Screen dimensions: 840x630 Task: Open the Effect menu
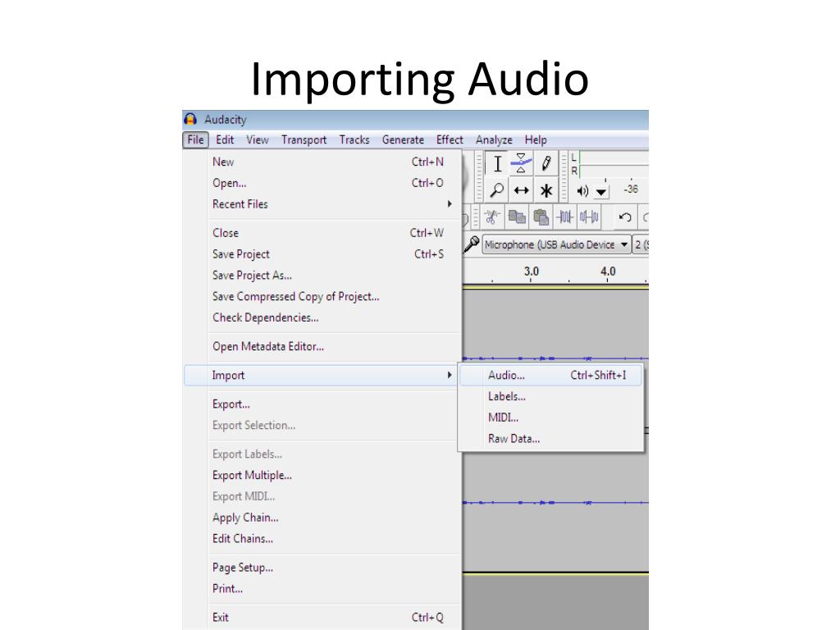coord(450,139)
